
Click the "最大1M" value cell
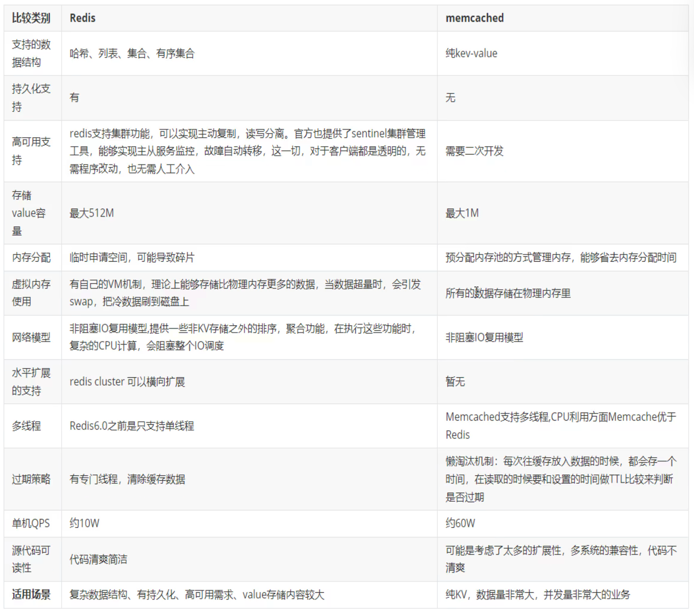[x=462, y=213]
